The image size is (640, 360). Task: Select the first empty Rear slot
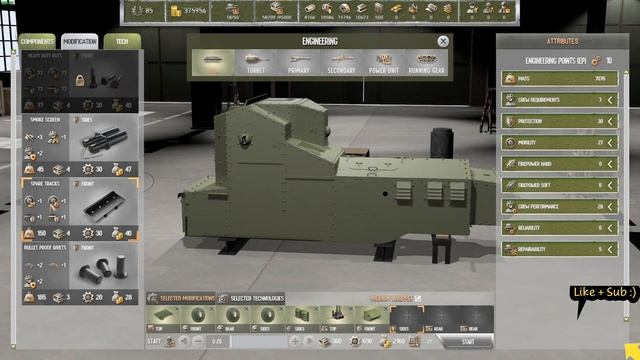pos(442,319)
